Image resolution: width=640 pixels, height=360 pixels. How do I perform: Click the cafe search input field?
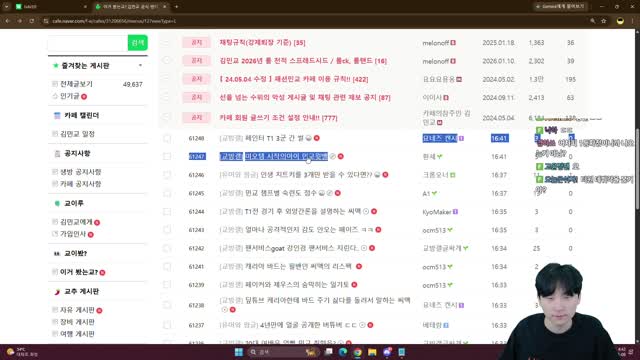[x=88, y=42]
